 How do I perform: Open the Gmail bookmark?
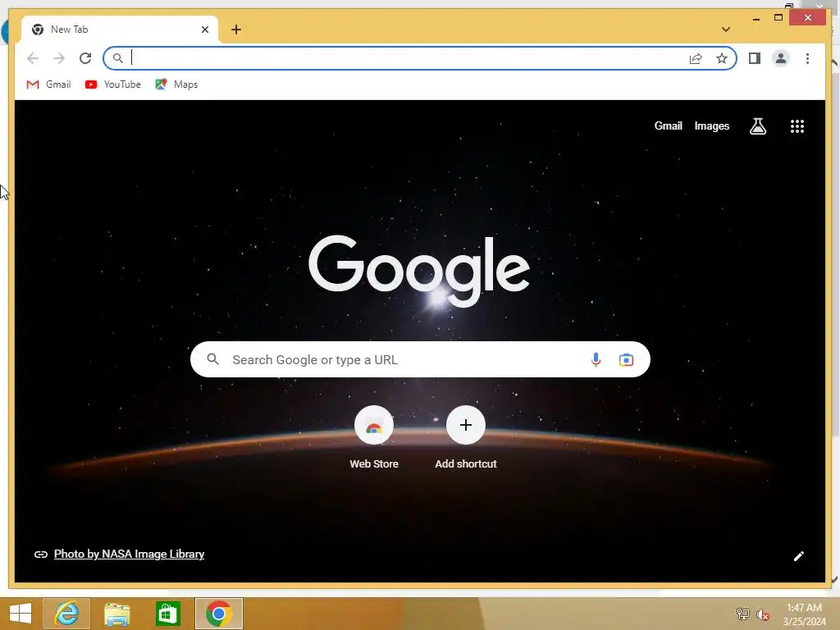48,84
